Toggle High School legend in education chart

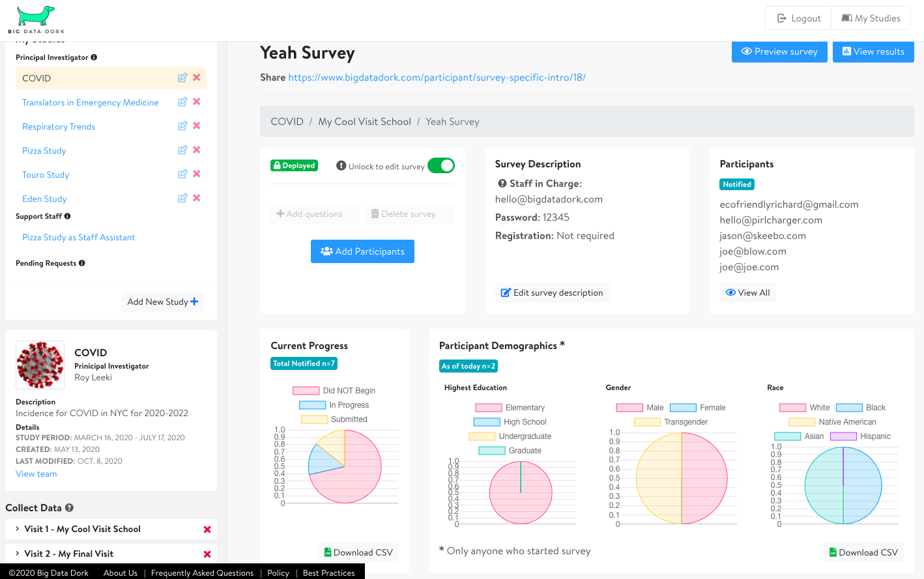[510, 422]
